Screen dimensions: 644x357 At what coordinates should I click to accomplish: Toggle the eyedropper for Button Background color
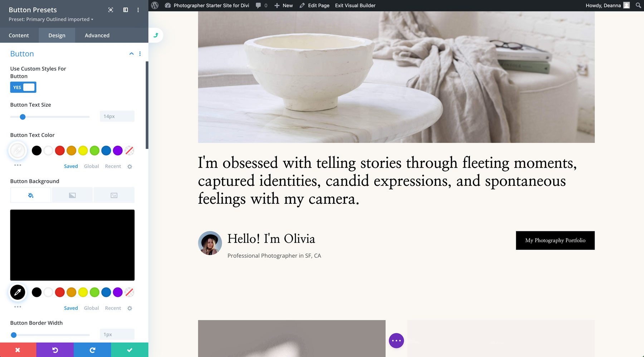pos(18,292)
